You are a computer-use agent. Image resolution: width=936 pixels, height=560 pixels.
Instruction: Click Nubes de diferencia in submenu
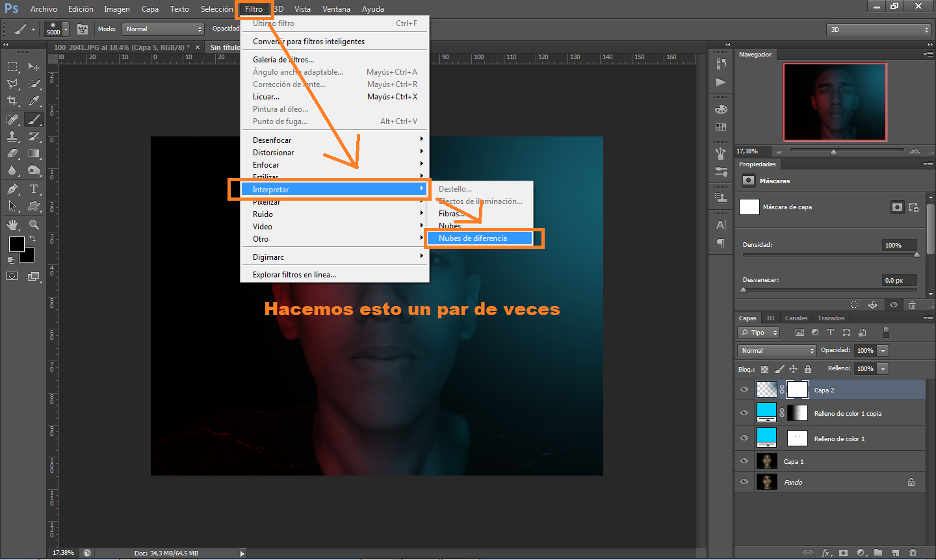(479, 238)
